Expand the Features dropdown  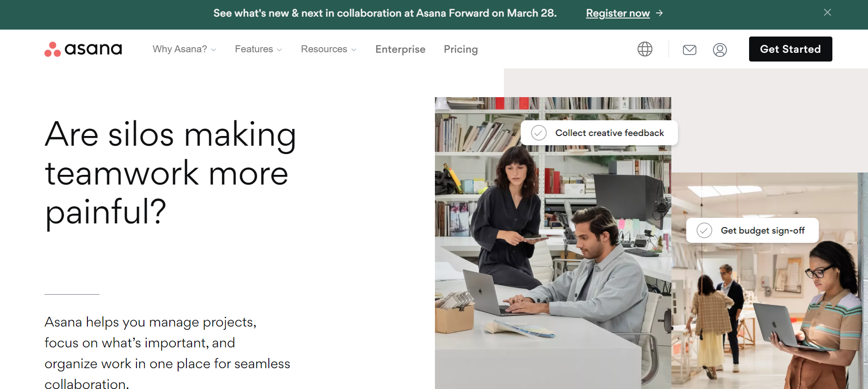click(259, 49)
